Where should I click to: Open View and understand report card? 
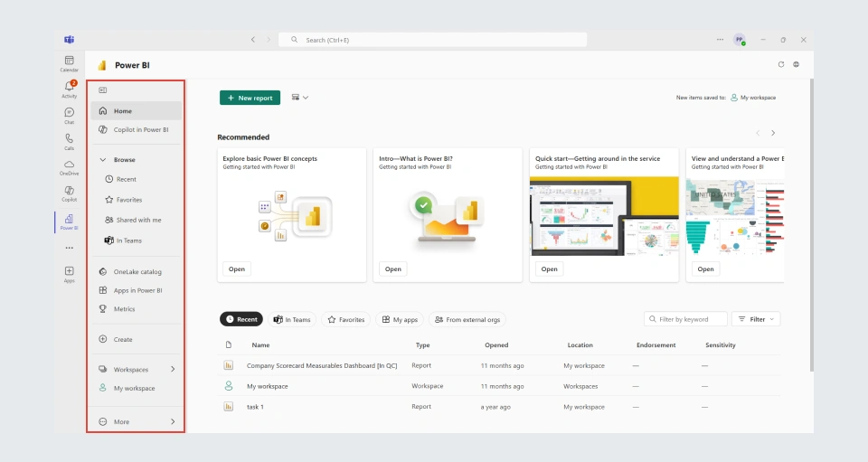pyautogui.click(x=705, y=269)
